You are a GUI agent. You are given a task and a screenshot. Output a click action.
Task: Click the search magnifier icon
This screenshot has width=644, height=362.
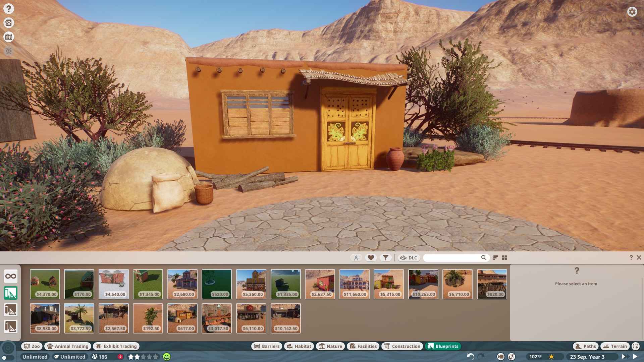pyautogui.click(x=484, y=258)
